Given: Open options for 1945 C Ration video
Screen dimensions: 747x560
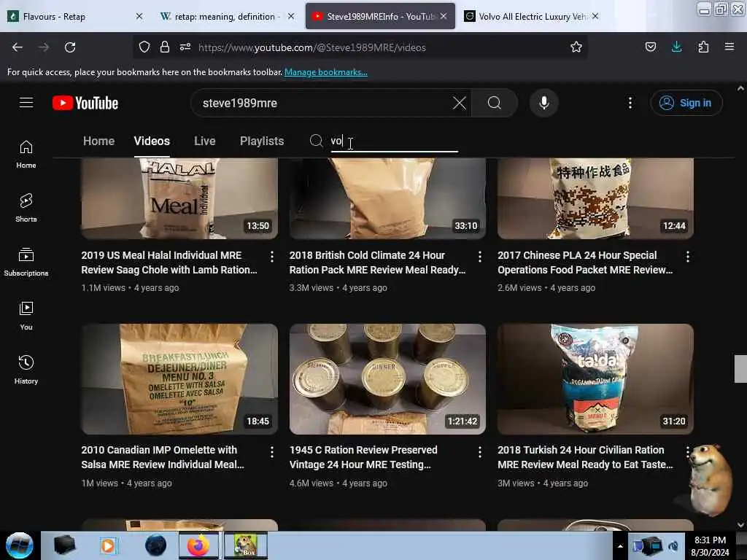Looking at the screenshot, I should tap(480, 452).
